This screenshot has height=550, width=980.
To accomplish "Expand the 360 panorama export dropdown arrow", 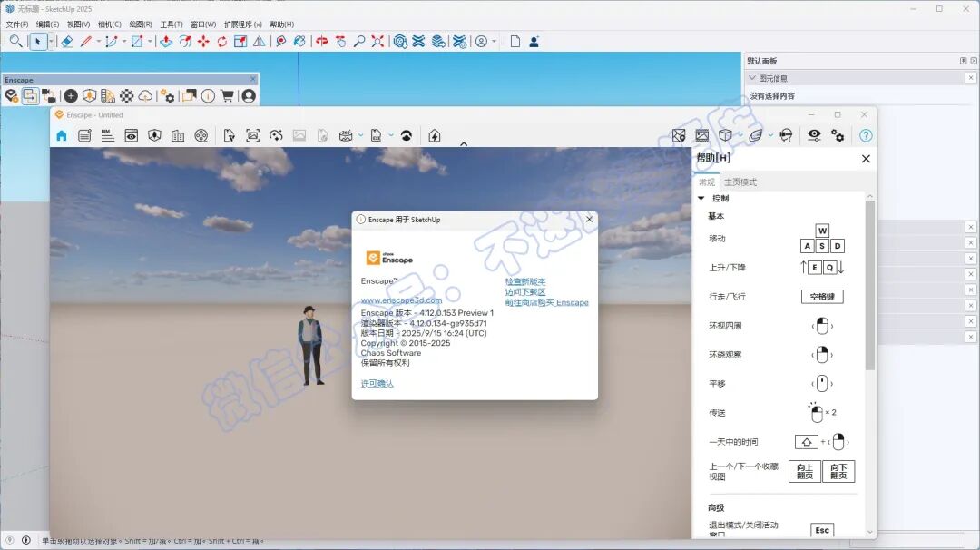I will point(360,135).
